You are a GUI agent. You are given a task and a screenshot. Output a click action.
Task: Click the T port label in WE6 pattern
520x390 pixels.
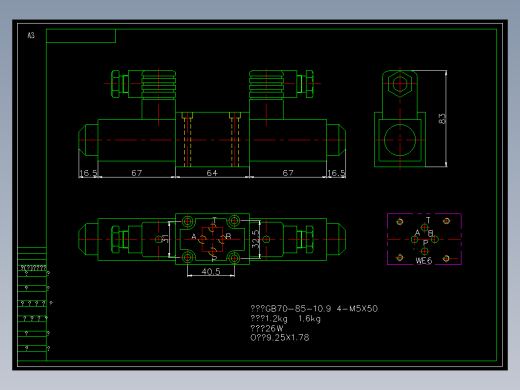point(428,220)
